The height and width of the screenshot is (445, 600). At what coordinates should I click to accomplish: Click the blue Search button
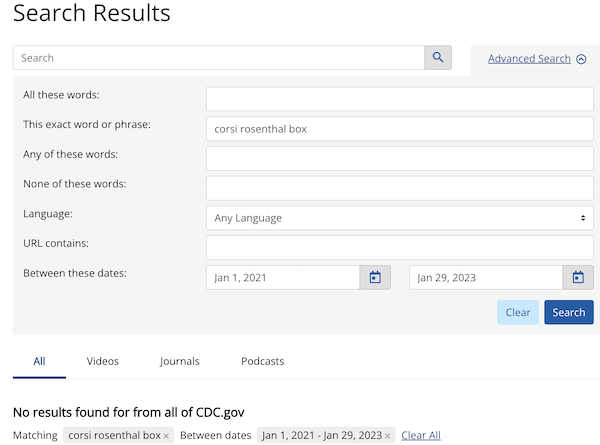click(x=569, y=312)
